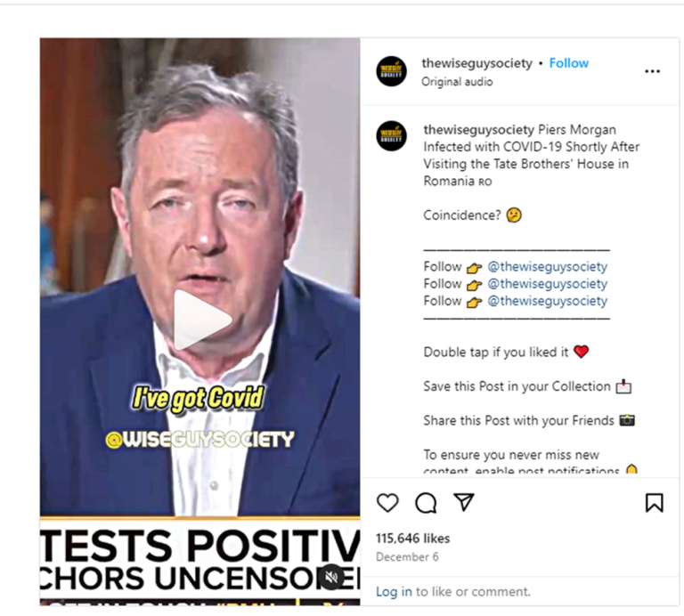Click third @thewiseguysociety mention link

coord(548,301)
